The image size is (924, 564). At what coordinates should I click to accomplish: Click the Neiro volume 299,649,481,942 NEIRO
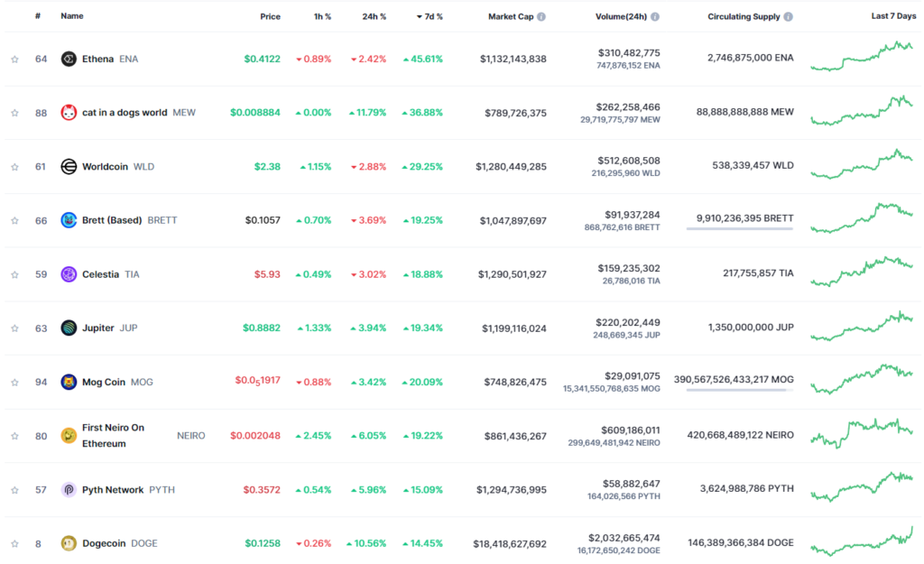(614, 442)
